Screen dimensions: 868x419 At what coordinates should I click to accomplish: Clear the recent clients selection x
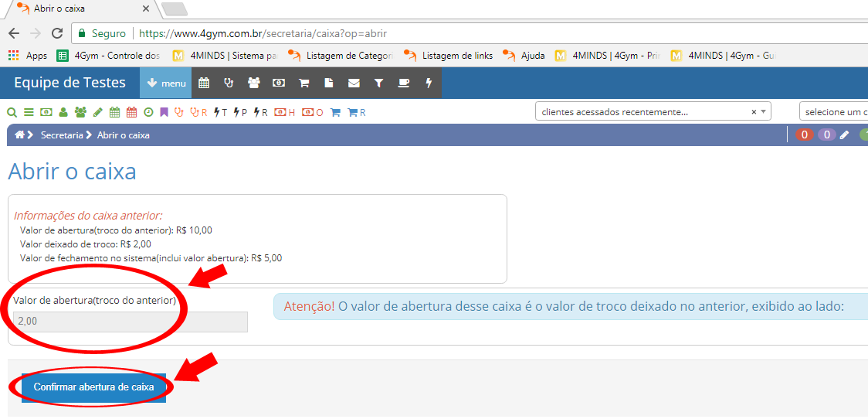coord(754,112)
